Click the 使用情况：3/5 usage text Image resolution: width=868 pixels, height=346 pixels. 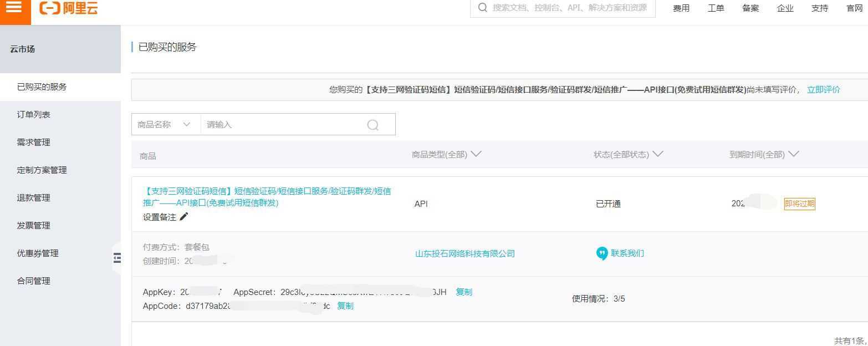click(x=599, y=299)
